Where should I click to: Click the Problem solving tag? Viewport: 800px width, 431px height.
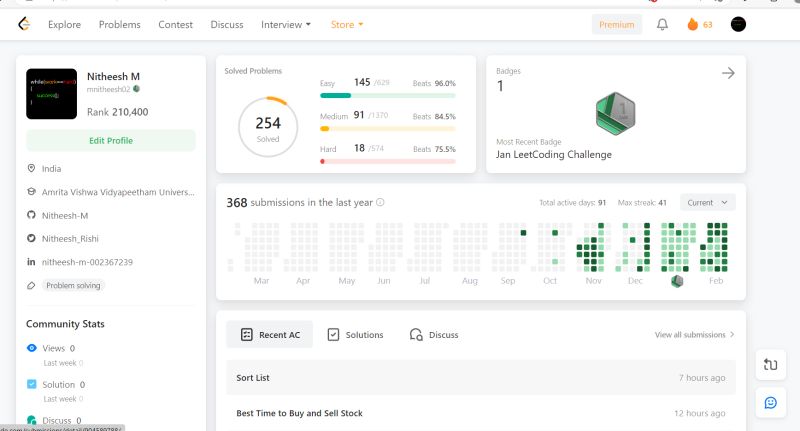click(73, 286)
